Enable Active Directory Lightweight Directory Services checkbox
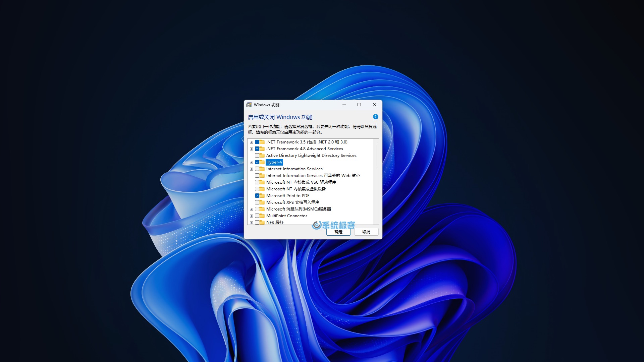Image resolution: width=644 pixels, height=362 pixels. coord(257,156)
